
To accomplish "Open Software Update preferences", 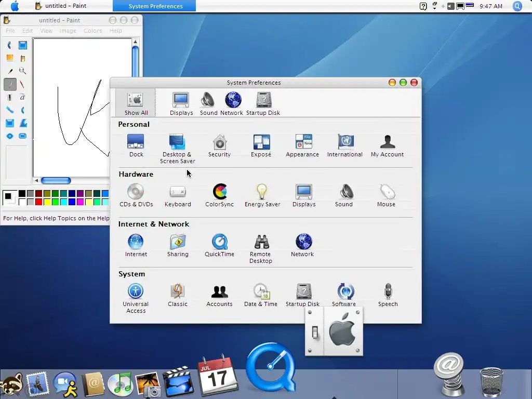I will 345,295.
